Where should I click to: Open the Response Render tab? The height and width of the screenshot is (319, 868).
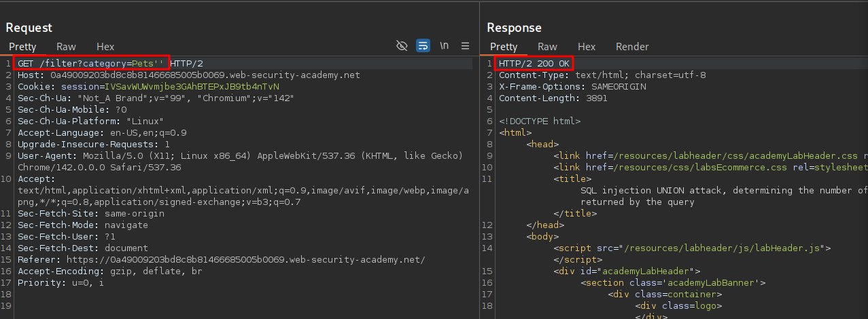(x=631, y=47)
